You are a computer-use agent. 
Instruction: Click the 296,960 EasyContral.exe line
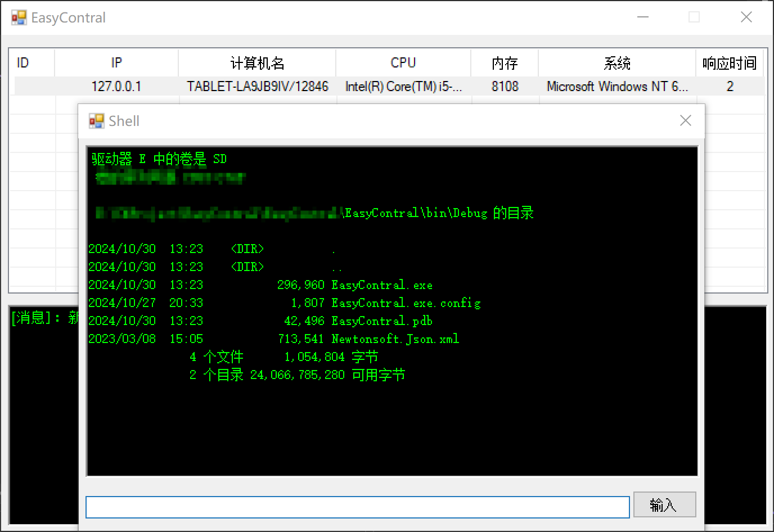click(x=260, y=285)
